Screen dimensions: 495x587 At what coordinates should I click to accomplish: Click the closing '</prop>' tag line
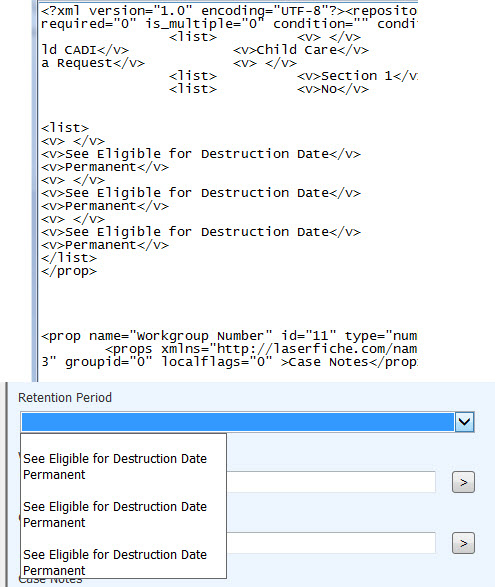69,271
